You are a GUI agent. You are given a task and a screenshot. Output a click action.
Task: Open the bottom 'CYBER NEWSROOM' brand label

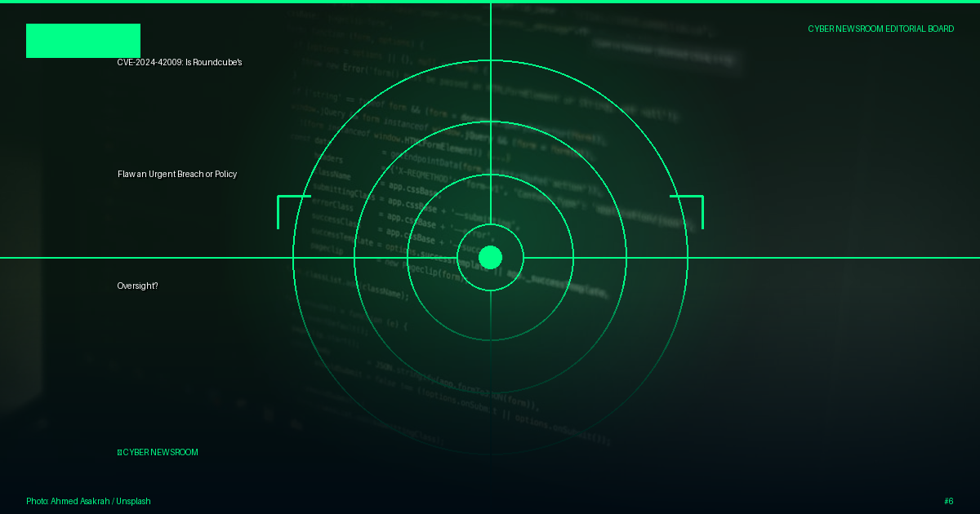(x=160, y=452)
